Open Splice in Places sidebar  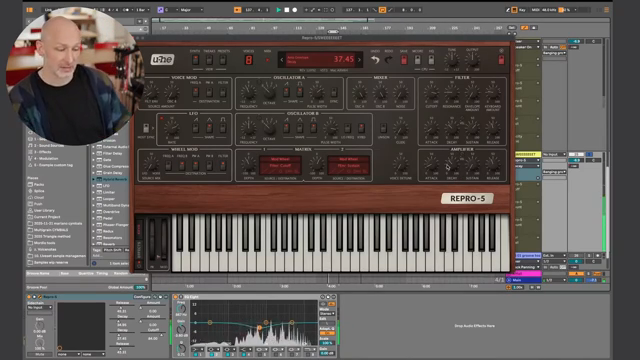tap(39, 191)
